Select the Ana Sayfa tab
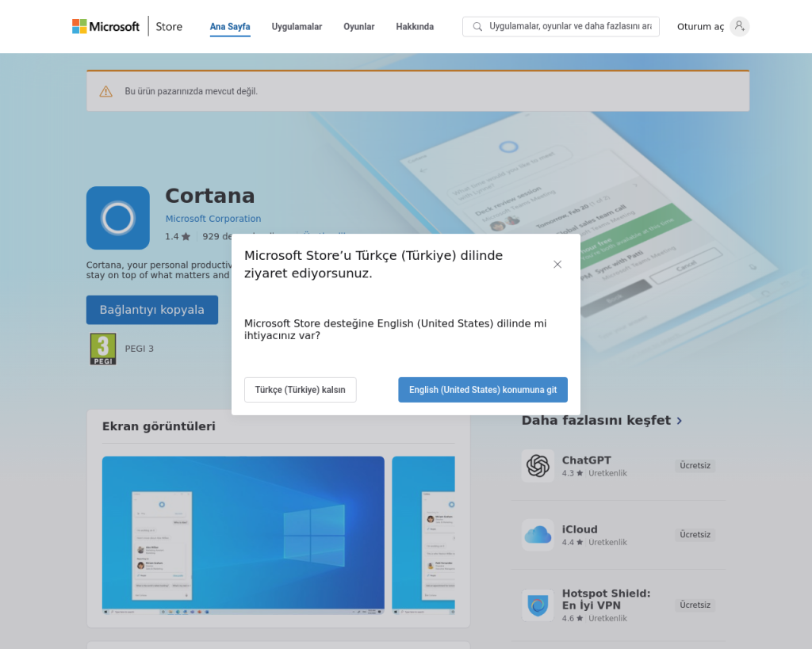812x649 pixels. (230, 26)
